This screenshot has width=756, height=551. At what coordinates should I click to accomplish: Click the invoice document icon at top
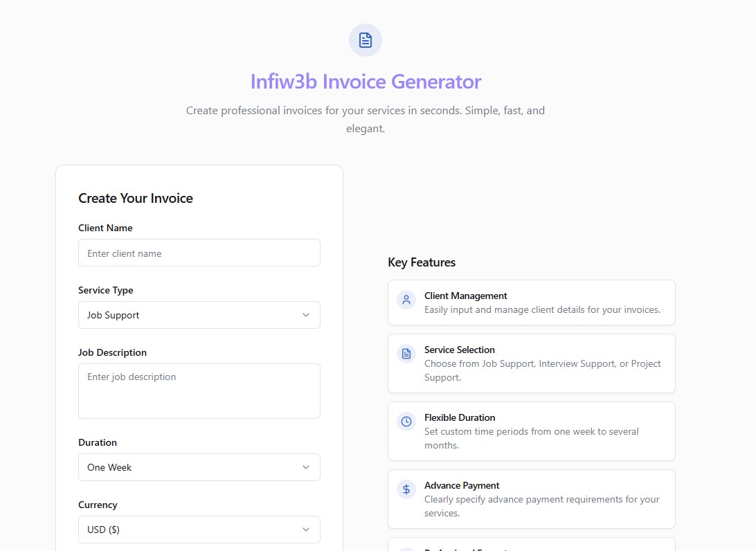coord(366,40)
